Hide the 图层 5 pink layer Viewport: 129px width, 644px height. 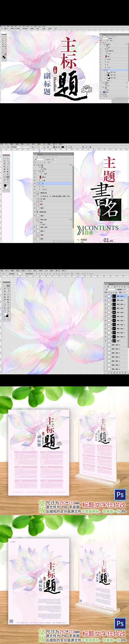click(35, 204)
